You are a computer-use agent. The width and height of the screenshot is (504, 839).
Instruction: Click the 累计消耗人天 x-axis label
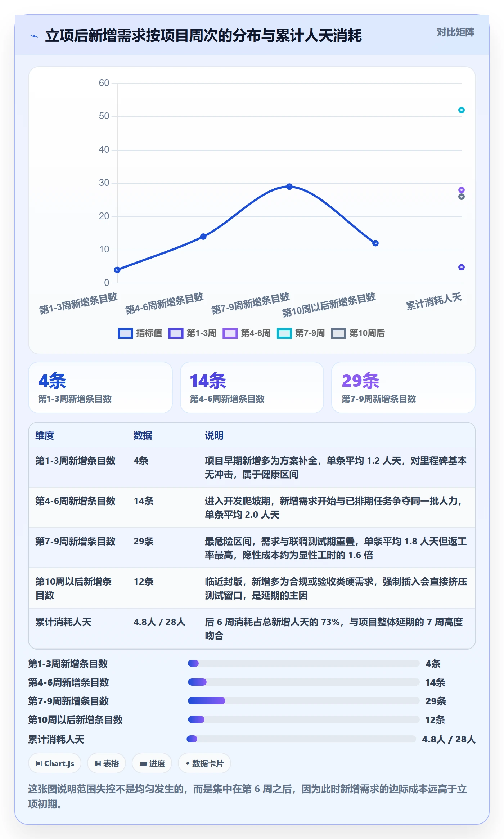click(x=434, y=301)
